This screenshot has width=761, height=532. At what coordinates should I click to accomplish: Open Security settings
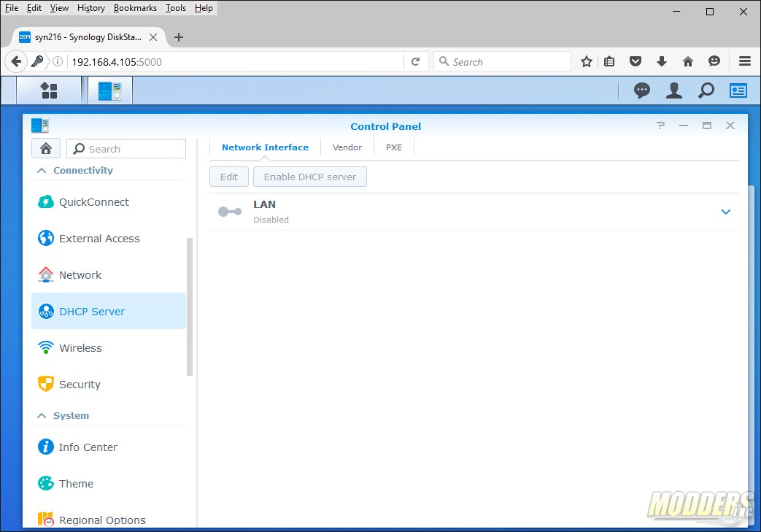tap(109, 385)
